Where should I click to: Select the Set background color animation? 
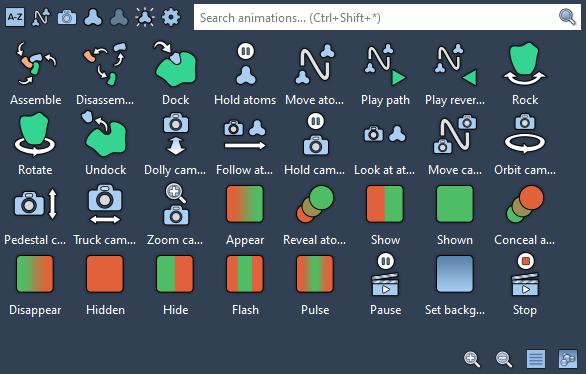point(455,274)
